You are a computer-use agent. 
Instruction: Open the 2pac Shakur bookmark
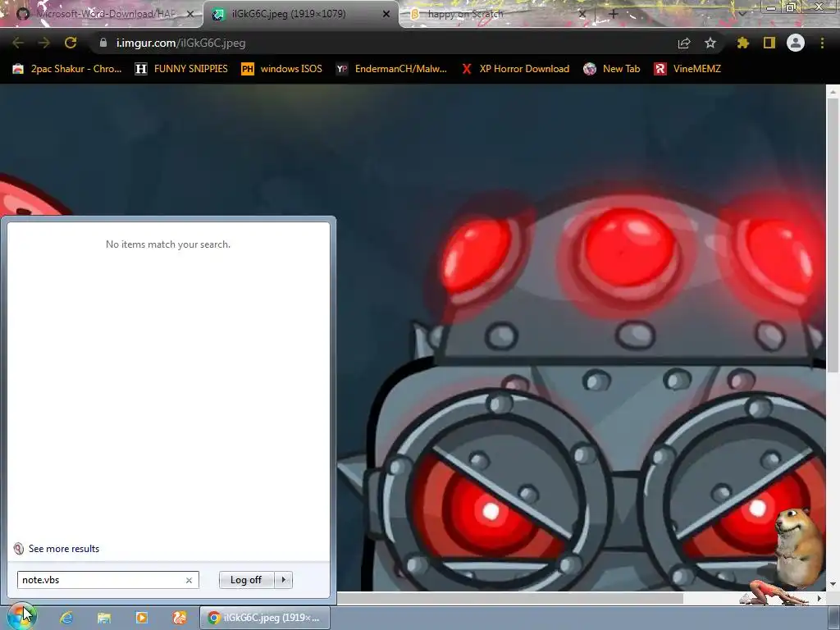pyautogui.click(x=67, y=69)
